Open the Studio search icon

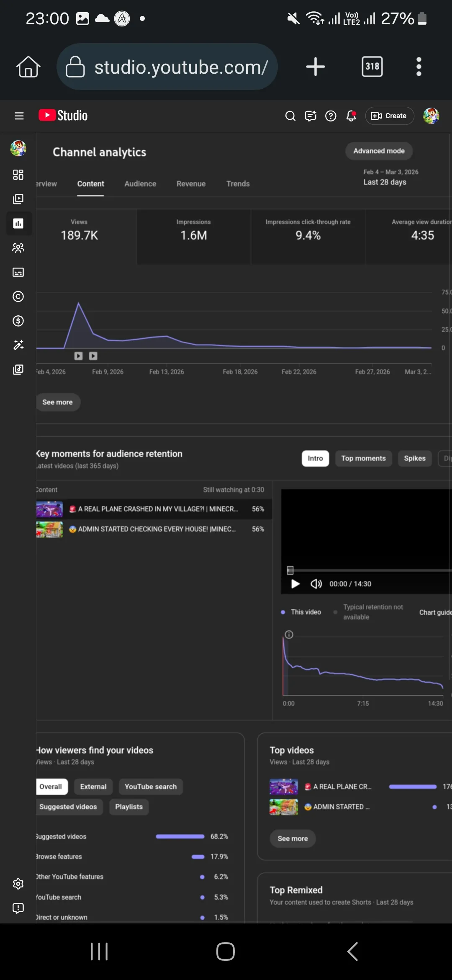coord(290,116)
